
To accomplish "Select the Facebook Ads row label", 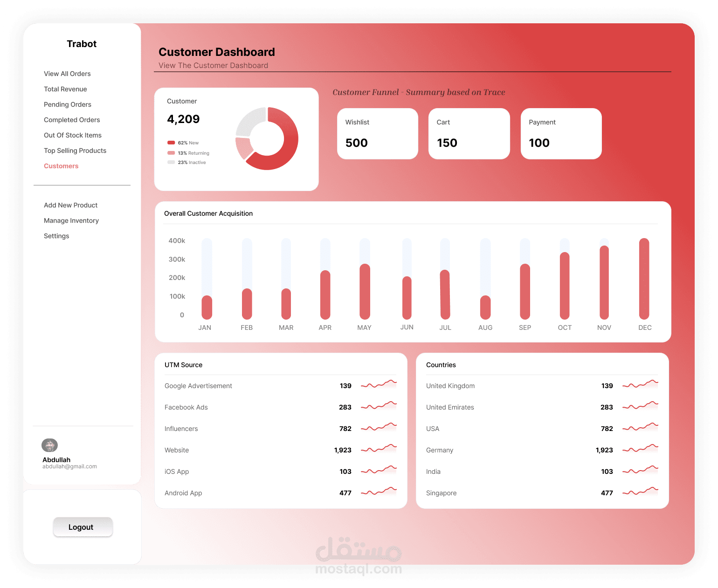I will pos(186,407).
